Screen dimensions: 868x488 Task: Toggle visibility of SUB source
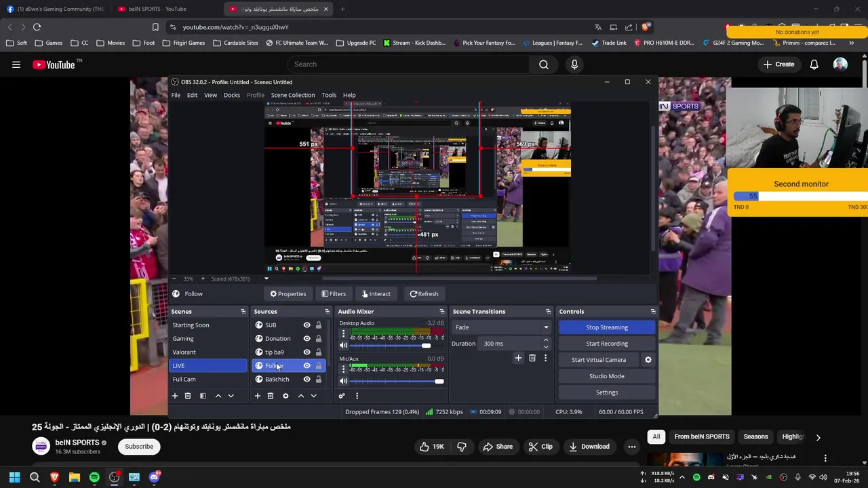[x=307, y=325]
